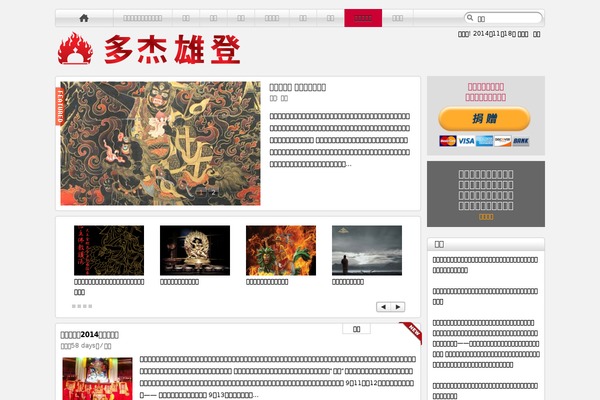Viewport: 600px width, 400px height.
Task: Follow the orange link in the gray box
Action: click(486, 217)
